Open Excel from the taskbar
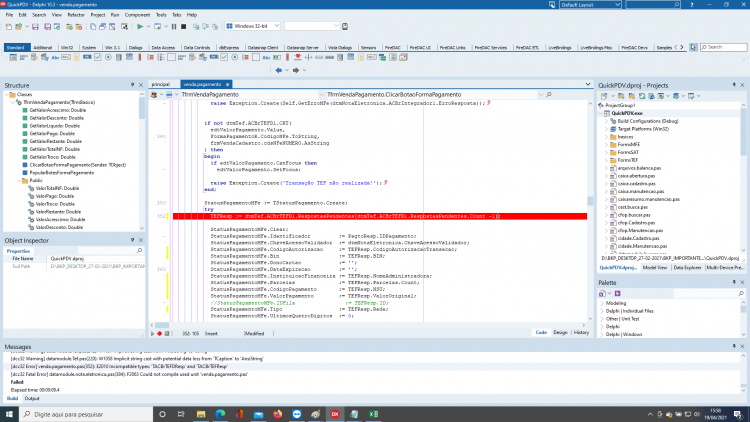750x422 pixels. [x=373, y=414]
